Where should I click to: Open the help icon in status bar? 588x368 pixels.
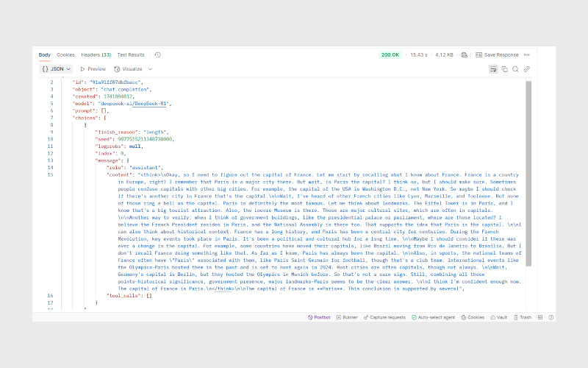549,317
